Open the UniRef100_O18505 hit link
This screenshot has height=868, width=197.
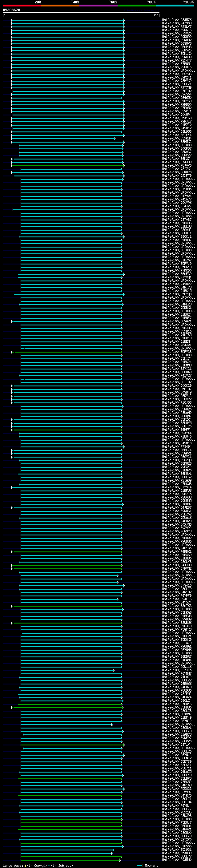tap(177, 846)
